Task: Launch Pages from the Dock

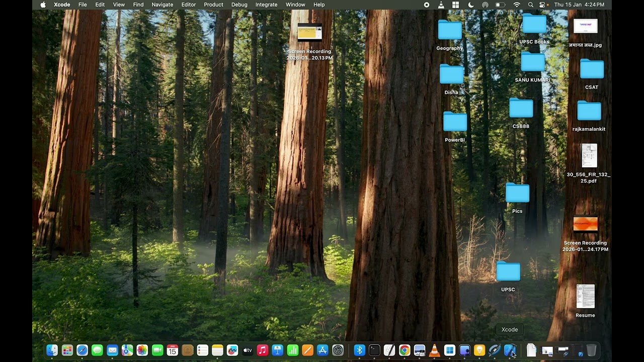Action: pyautogui.click(x=307, y=350)
